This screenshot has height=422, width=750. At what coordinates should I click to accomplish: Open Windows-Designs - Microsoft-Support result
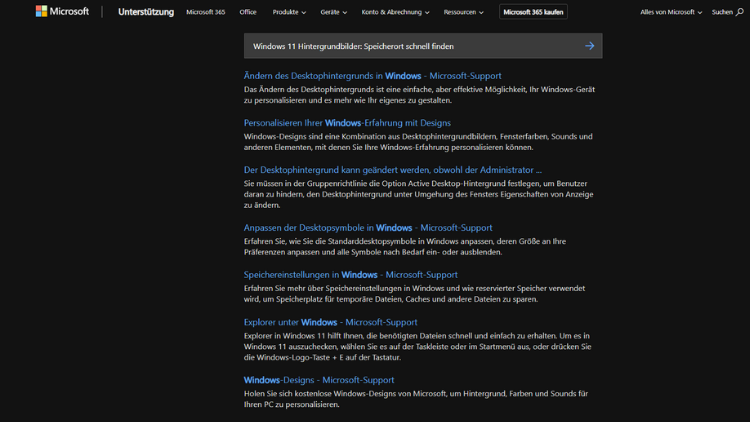(x=319, y=380)
